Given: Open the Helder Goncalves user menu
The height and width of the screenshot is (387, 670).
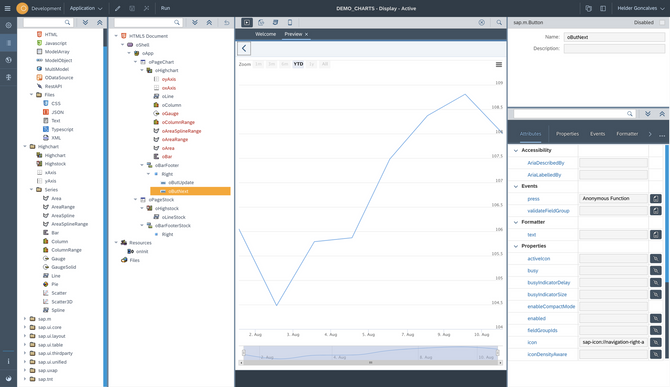Looking at the screenshot, I should (x=640, y=8).
